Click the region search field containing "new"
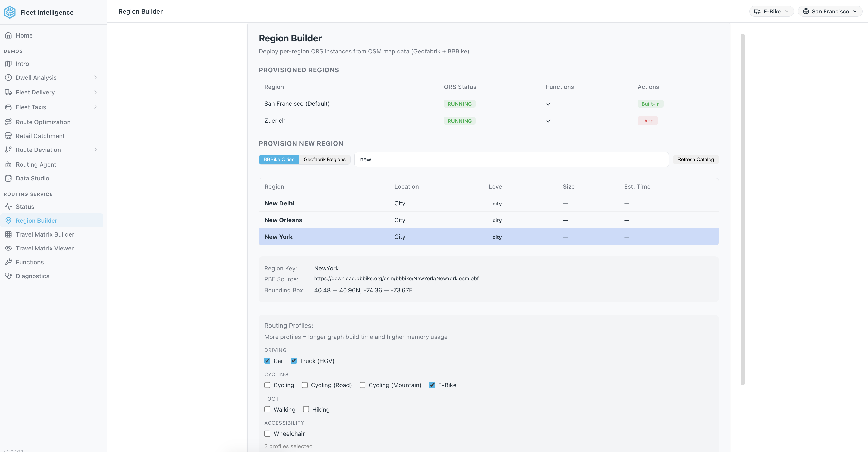The image size is (868, 452). coord(511,160)
